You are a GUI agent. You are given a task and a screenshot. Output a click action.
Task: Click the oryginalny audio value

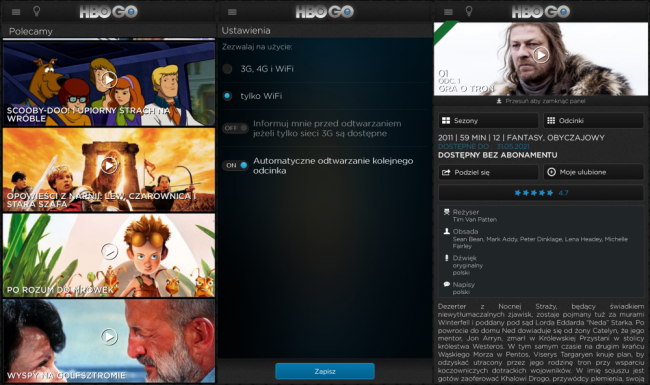click(x=468, y=266)
